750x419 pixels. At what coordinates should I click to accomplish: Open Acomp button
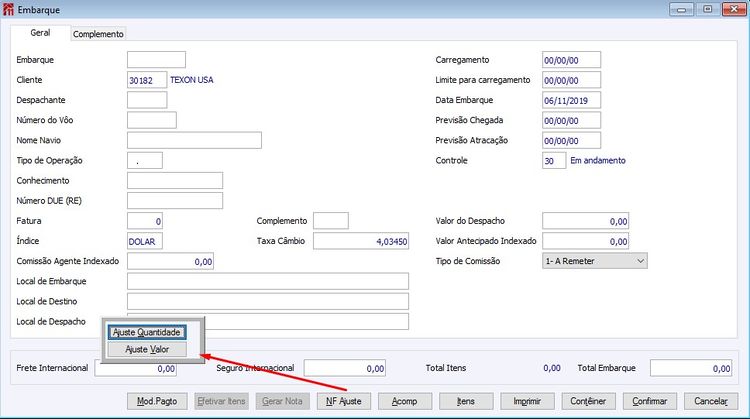pyautogui.click(x=405, y=401)
